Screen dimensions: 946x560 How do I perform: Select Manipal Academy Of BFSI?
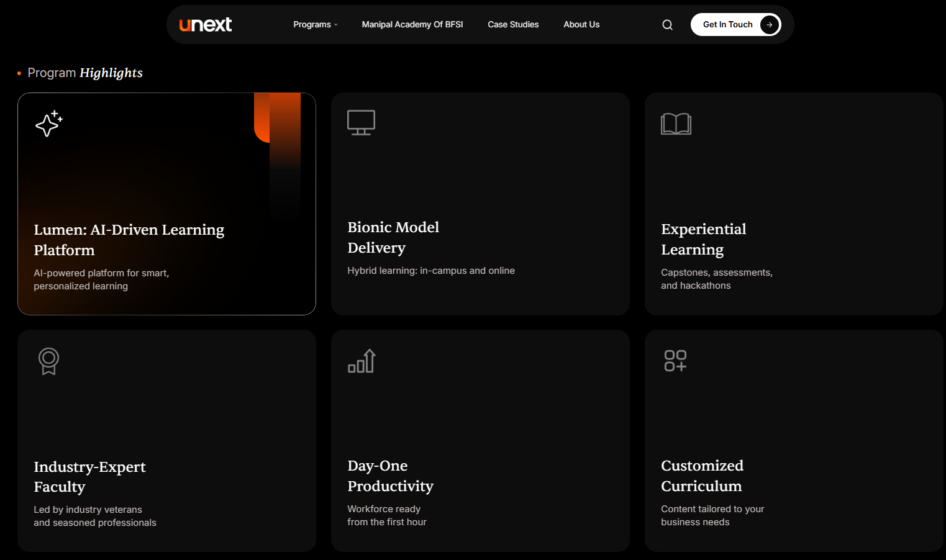click(x=412, y=24)
